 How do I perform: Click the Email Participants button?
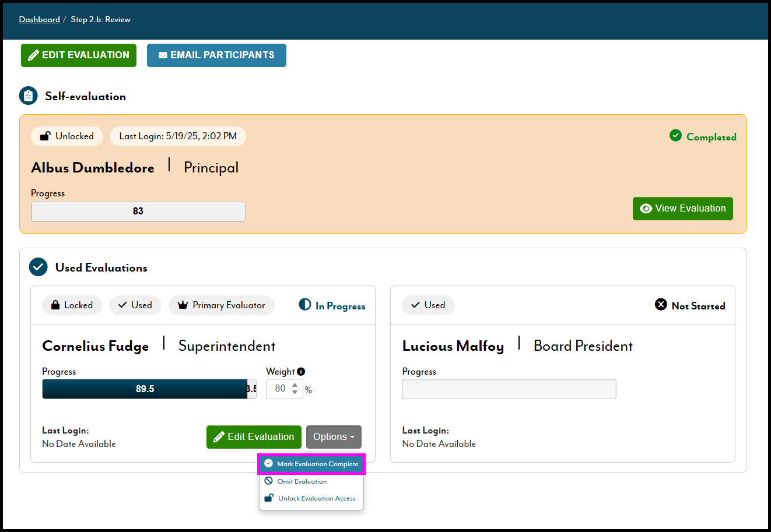click(x=216, y=55)
